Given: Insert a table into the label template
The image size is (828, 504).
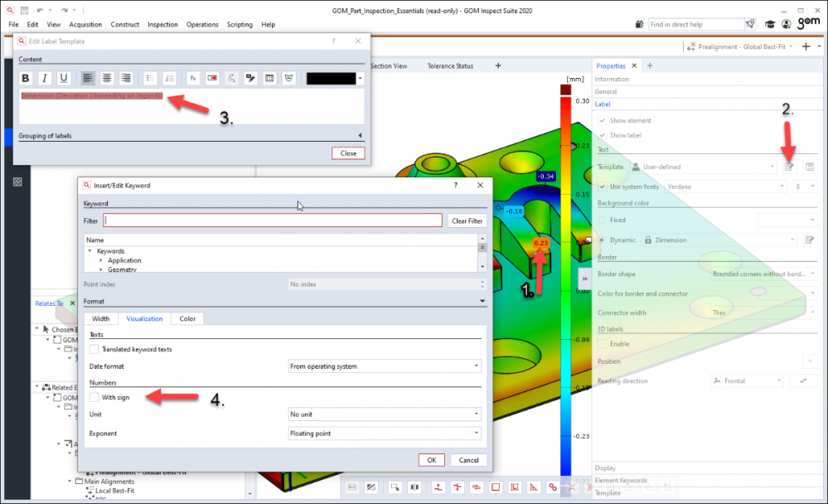Looking at the screenshot, I should coord(269,78).
